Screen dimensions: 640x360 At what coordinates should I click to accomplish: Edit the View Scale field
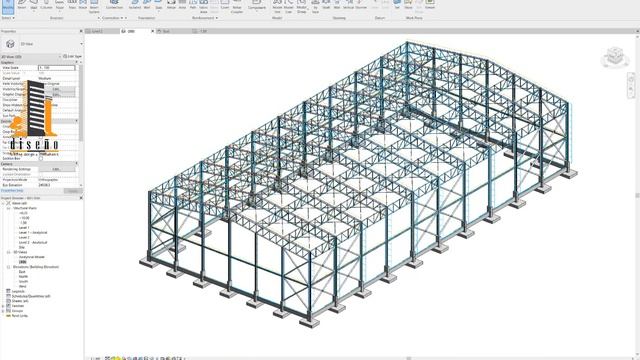(x=57, y=68)
